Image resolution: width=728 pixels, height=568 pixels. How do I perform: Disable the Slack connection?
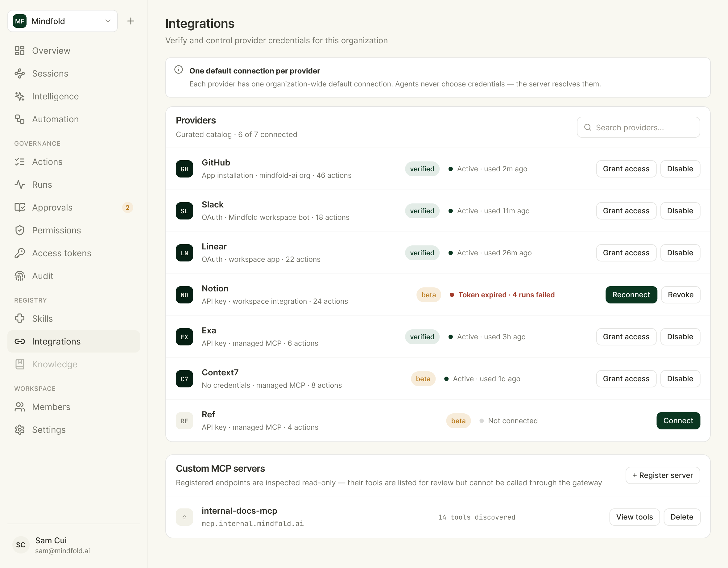[680, 211]
